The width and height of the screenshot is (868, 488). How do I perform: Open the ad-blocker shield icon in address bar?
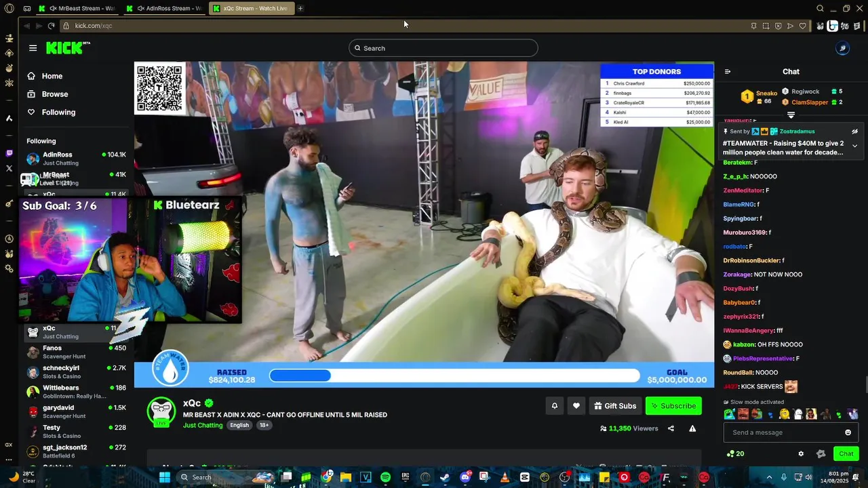coord(778,26)
